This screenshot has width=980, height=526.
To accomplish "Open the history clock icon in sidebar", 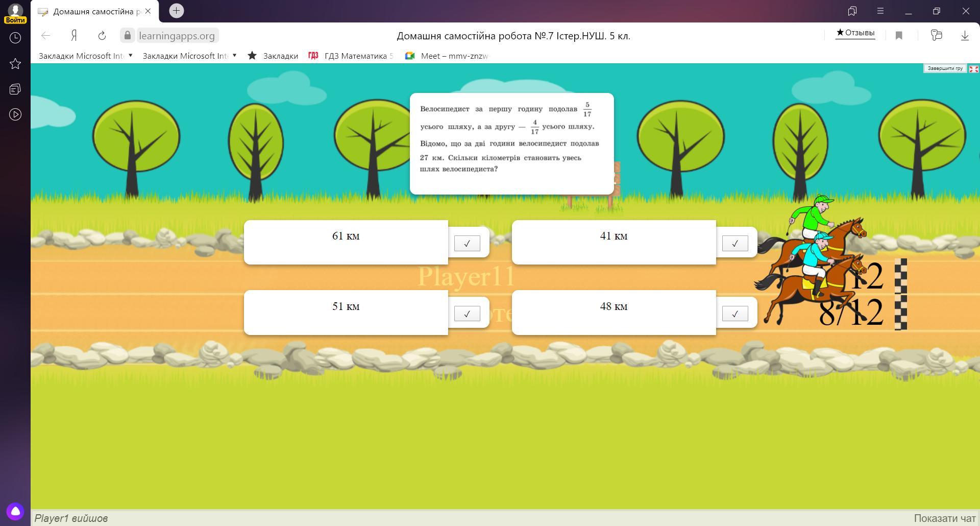I will click(15, 38).
